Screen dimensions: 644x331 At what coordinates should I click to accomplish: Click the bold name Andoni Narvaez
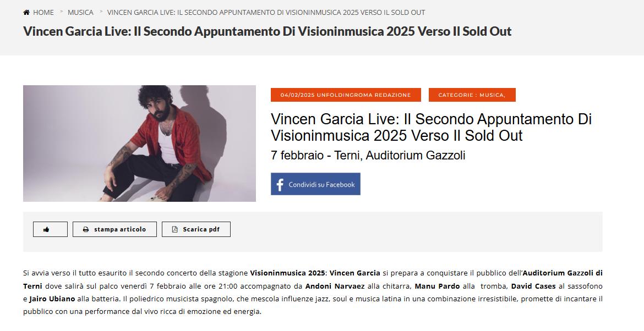tap(335, 286)
